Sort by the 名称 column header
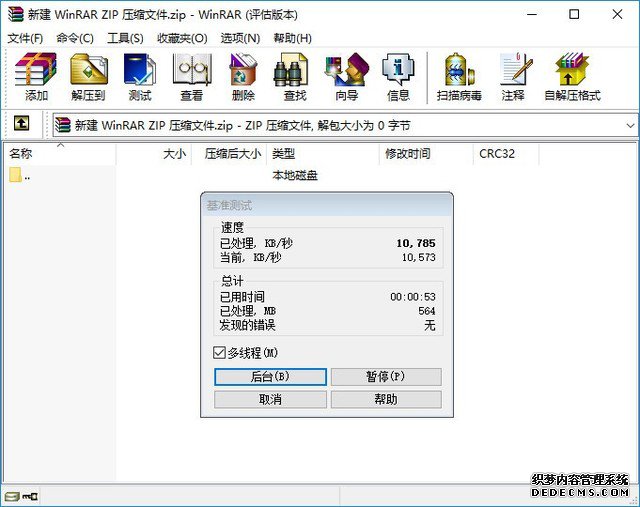The image size is (640, 507). (60, 154)
